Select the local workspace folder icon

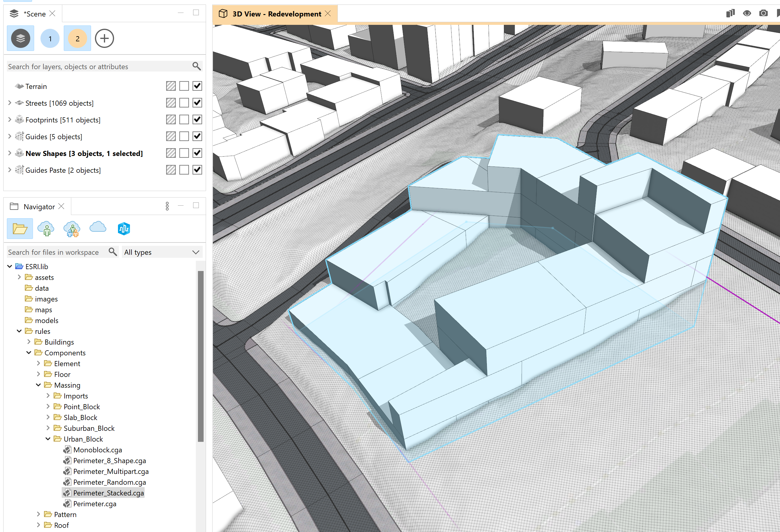point(20,229)
